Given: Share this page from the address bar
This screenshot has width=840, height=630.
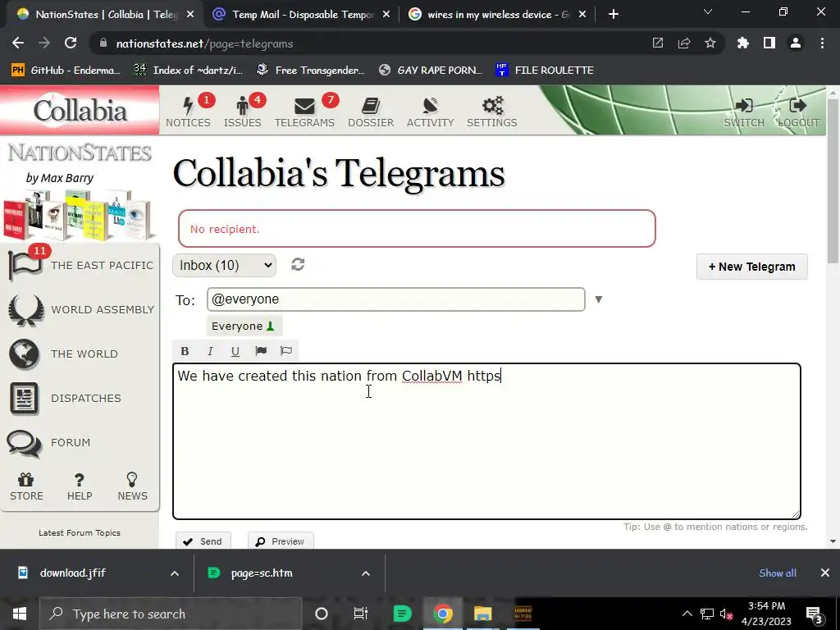Looking at the screenshot, I should [684, 43].
